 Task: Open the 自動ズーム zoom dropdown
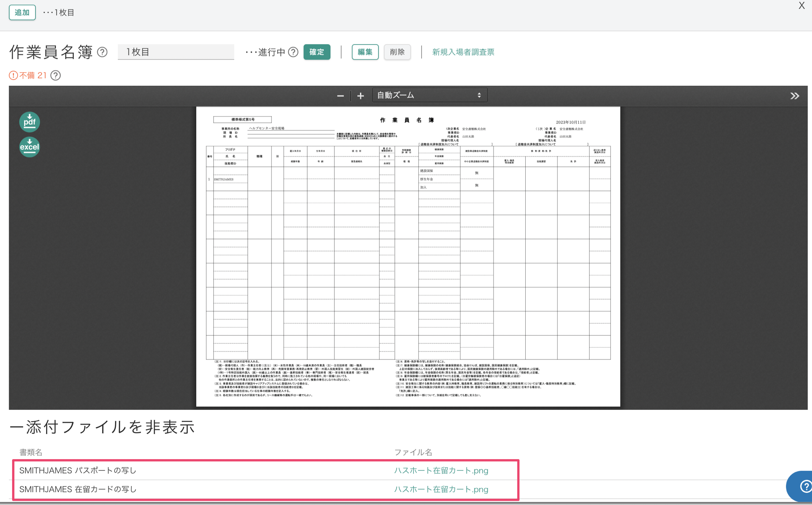[x=429, y=95]
